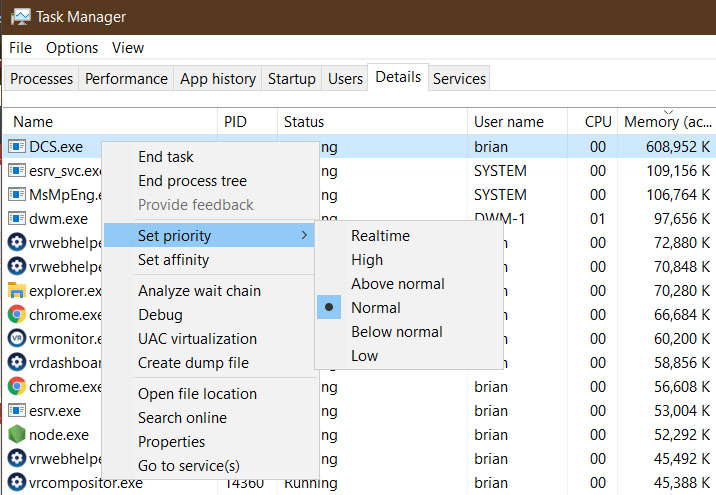Image resolution: width=716 pixels, height=495 pixels.
Task: Click the DCS.exe process icon
Action: click(x=17, y=147)
